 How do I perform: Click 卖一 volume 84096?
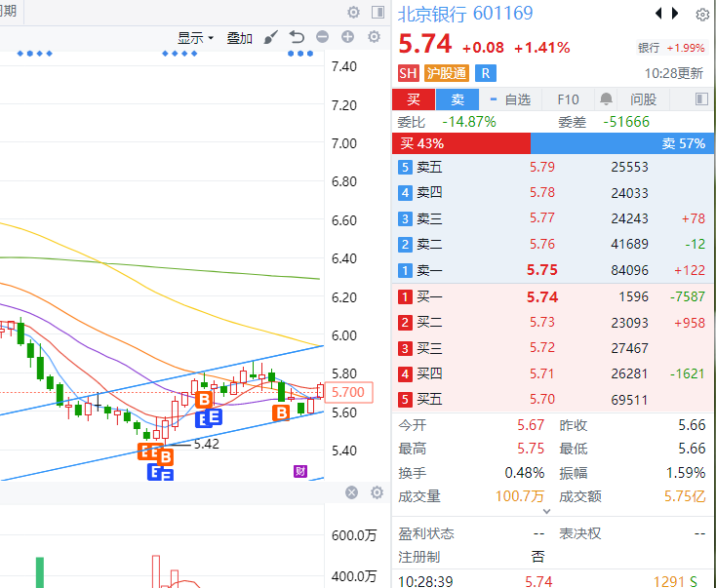(630, 270)
